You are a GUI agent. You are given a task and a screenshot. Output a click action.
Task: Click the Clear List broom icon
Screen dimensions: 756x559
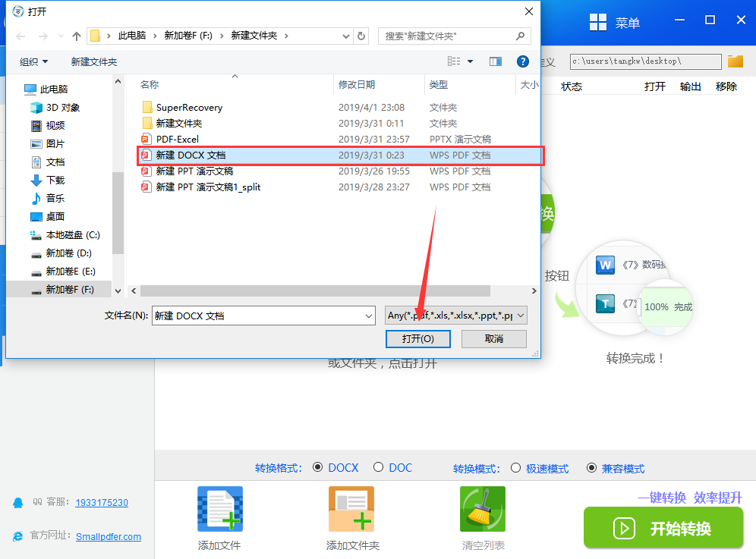[x=483, y=509]
